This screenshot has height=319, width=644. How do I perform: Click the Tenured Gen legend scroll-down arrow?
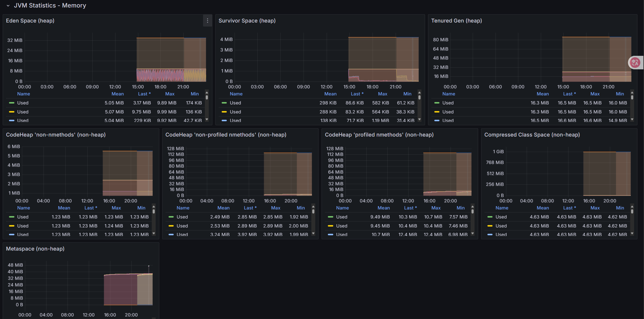click(632, 119)
